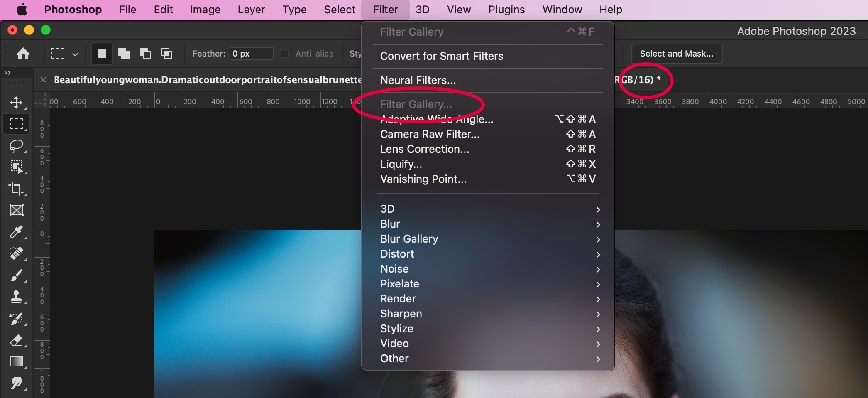Select the Smudge tool
868x398 pixels.
coord(16,383)
